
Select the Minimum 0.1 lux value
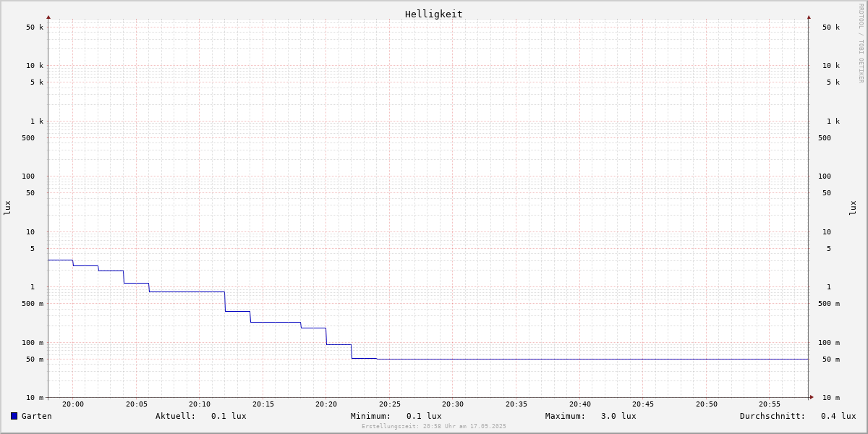424,416
